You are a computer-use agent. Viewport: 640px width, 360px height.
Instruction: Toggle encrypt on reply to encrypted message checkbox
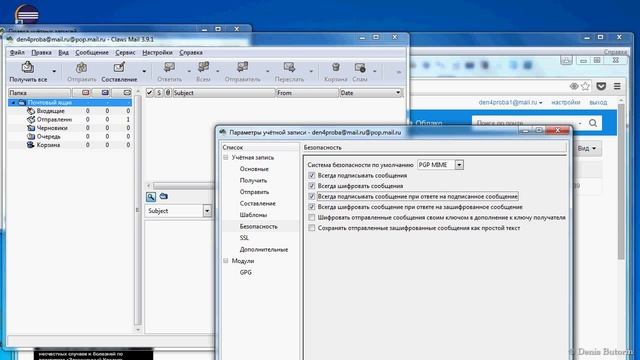[312, 207]
